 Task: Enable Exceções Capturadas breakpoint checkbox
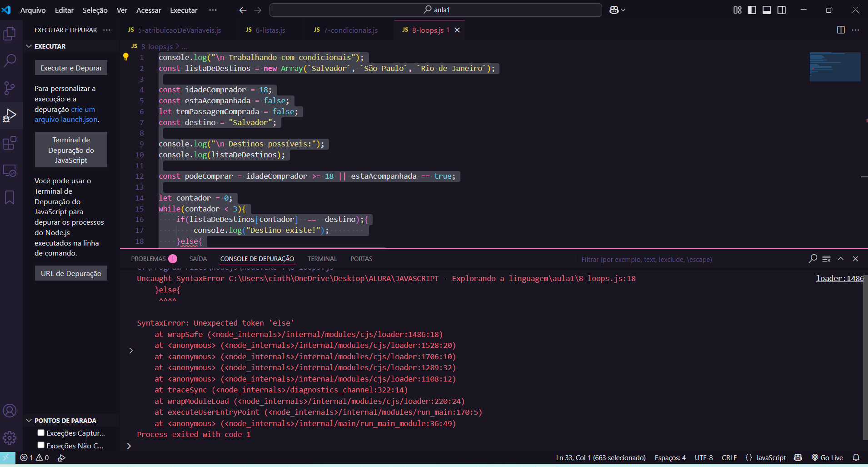coord(41,433)
